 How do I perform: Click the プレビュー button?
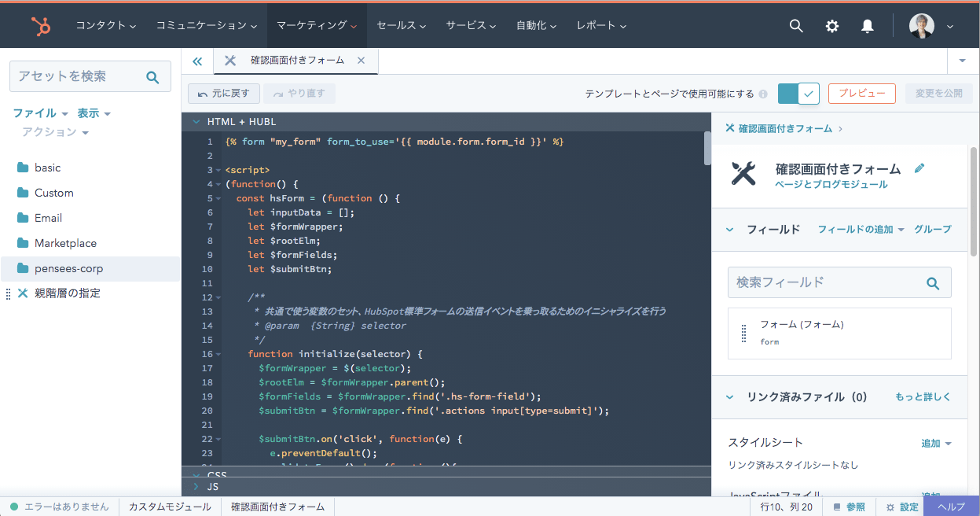(861, 93)
